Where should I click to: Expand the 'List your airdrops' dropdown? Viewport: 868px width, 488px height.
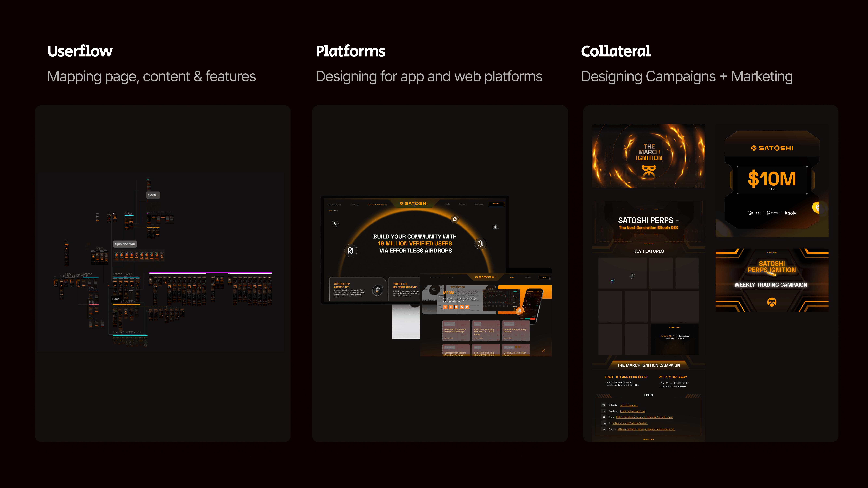coord(377,204)
